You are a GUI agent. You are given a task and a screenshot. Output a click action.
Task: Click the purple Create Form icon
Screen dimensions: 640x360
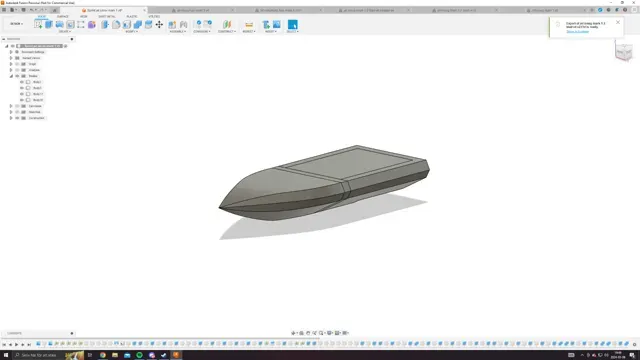tap(92, 24)
